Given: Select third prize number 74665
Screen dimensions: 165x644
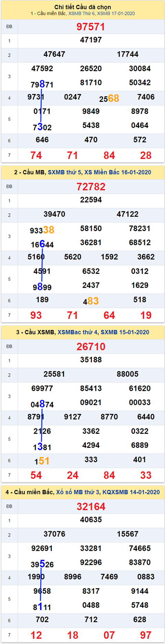Looking at the screenshot, I should [140, 548].
